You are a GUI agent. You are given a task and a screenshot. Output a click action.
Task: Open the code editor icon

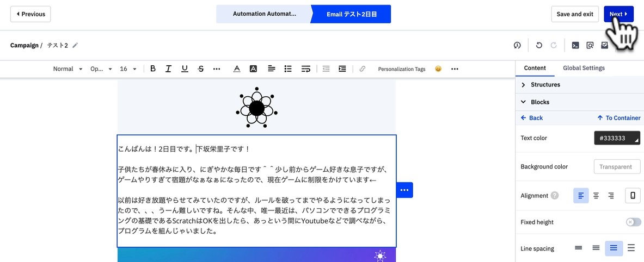[x=575, y=46]
